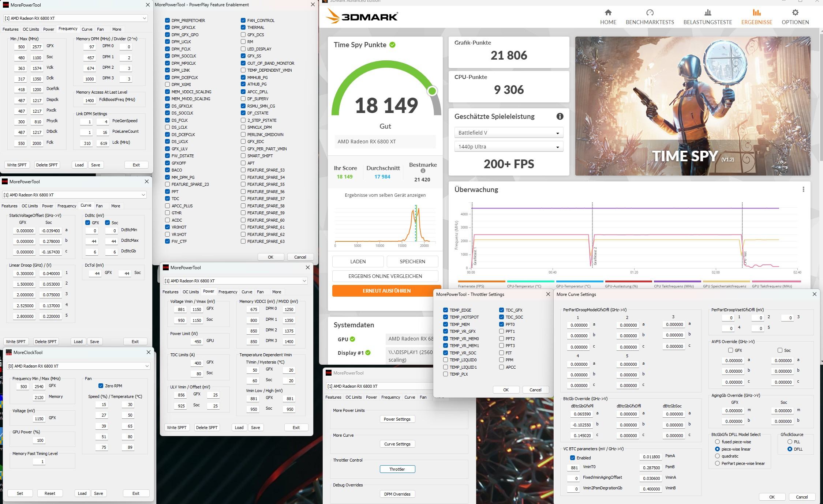The width and height of the screenshot is (823, 504).
Task: Switch to the Fan tab in the Curve window
Action: point(99,206)
